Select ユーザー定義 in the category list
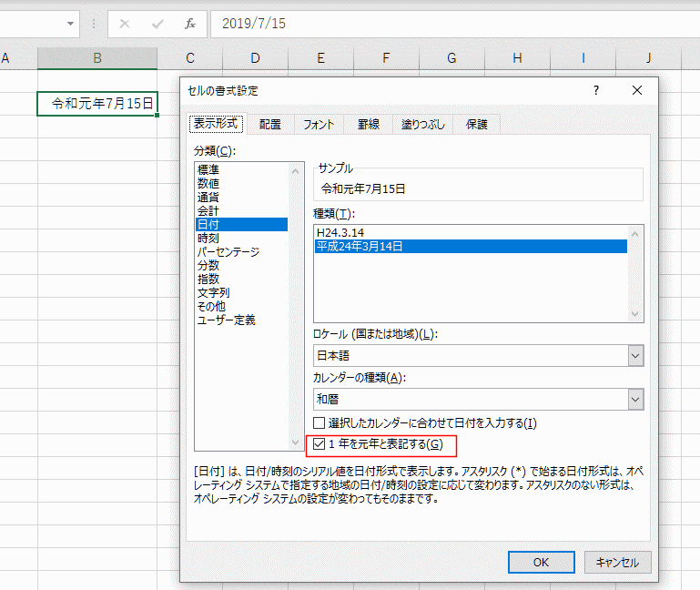Screen dimensions: 700x590 pyautogui.click(x=227, y=320)
